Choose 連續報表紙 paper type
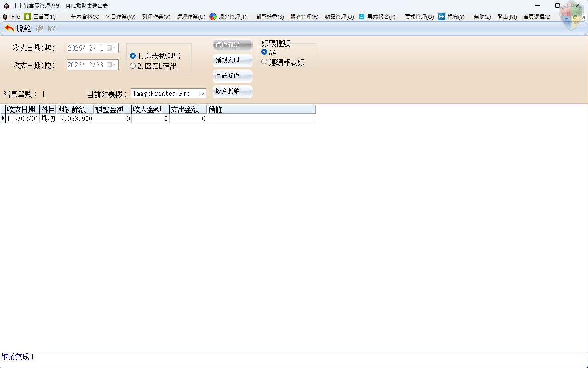The width and height of the screenshot is (588, 368). 264,62
